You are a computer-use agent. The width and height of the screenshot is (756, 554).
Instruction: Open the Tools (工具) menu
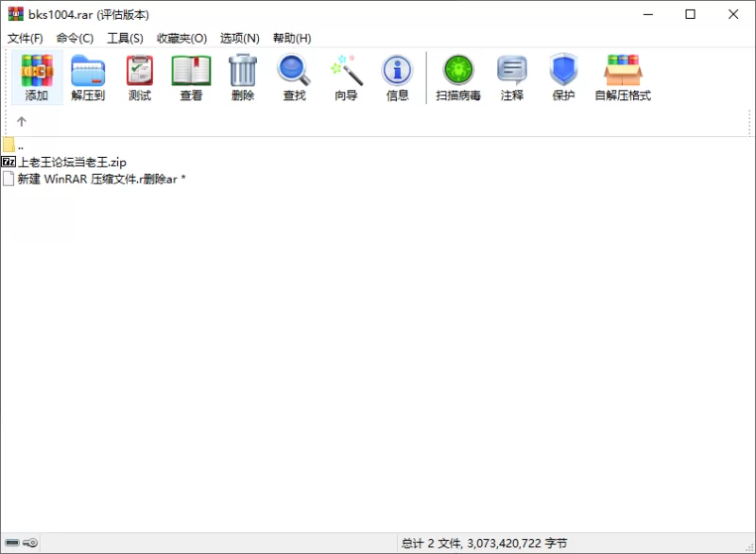click(x=125, y=38)
